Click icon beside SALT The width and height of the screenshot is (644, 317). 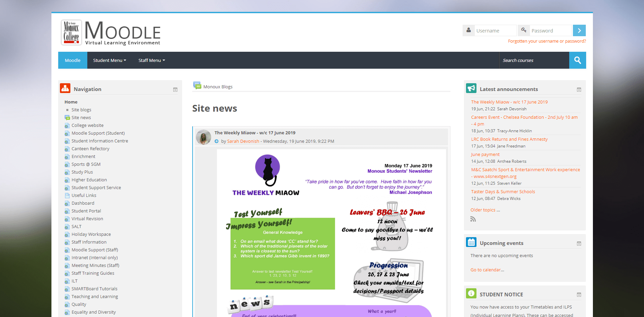[x=67, y=227]
